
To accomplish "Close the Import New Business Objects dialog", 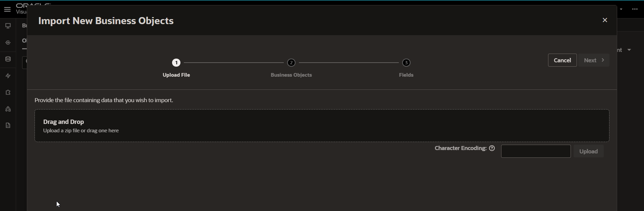I will (605, 20).
